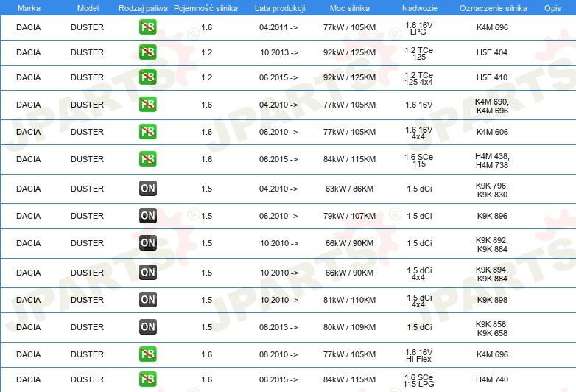The image size is (576, 392).
Task: Select engine code K9K 896
Action: [492, 216]
